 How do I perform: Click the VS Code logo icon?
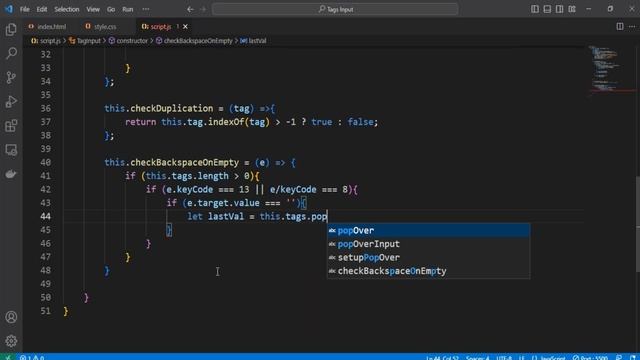9,9
